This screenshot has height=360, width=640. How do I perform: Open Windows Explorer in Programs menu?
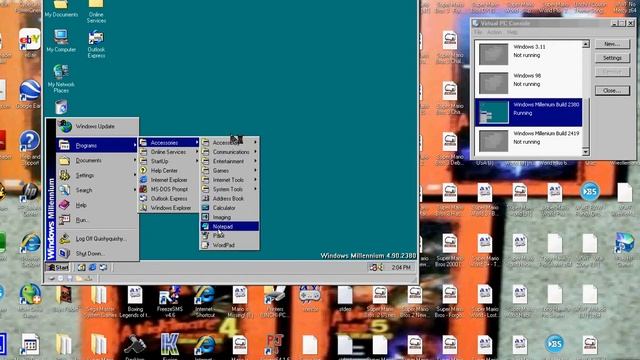click(x=169, y=208)
